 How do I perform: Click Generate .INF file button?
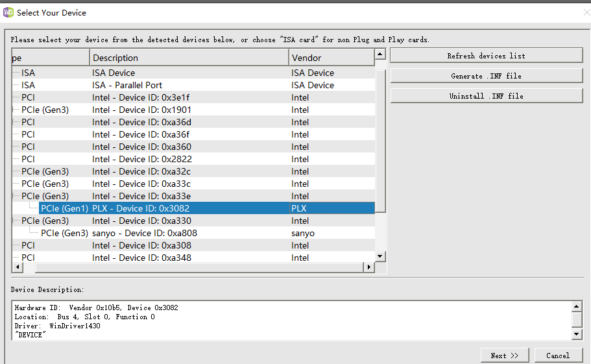pyautogui.click(x=486, y=76)
